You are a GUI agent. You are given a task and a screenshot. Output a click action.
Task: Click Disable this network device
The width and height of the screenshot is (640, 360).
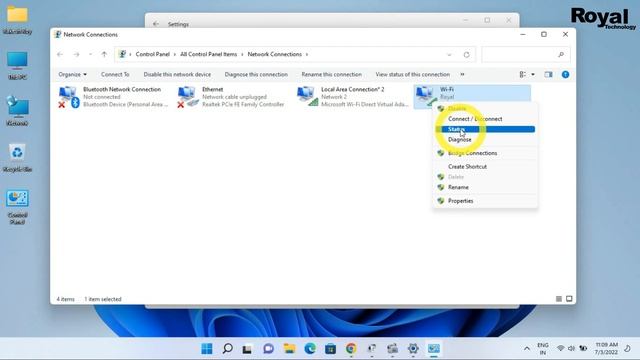[177, 74]
